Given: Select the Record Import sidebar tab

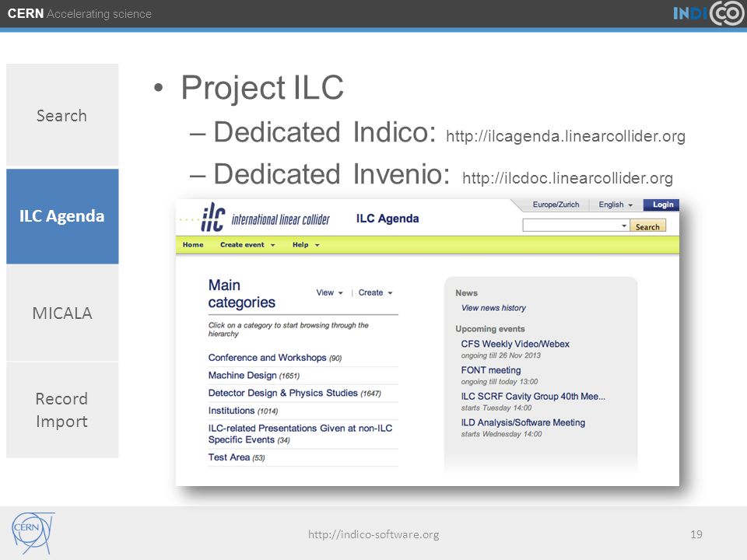Looking at the screenshot, I should tap(62, 410).
